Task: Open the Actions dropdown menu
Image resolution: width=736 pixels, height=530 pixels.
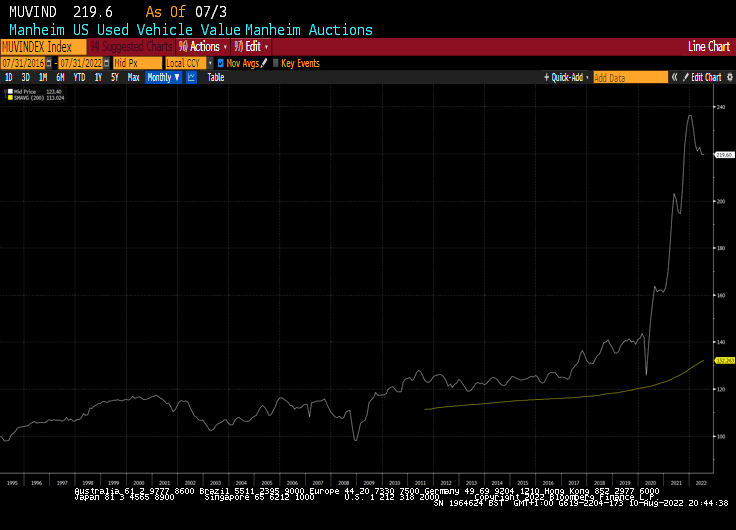Action: [203, 47]
